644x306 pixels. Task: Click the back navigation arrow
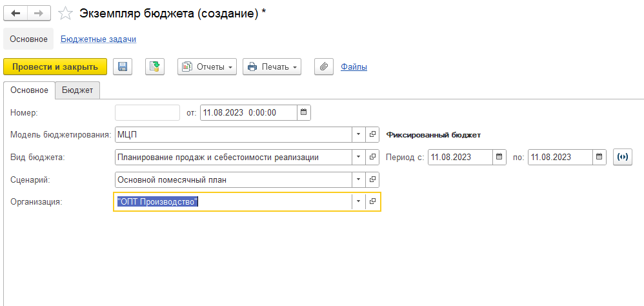(x=15, y=13)
